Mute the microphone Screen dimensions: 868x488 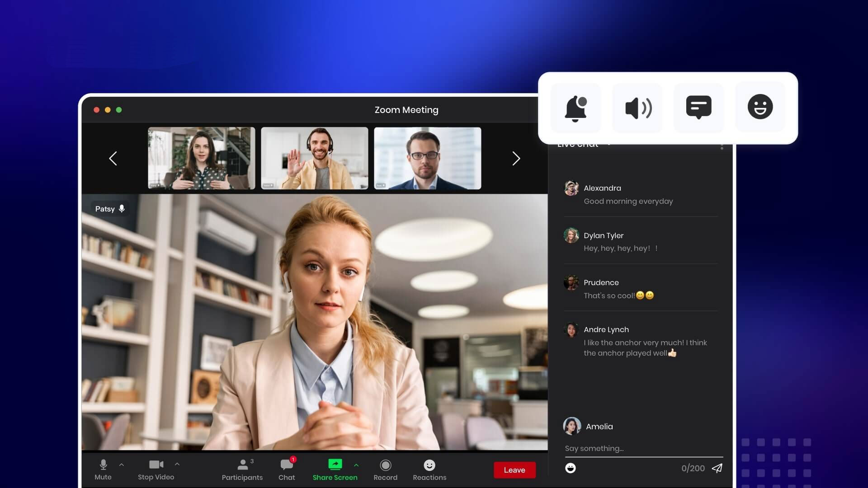103,469
